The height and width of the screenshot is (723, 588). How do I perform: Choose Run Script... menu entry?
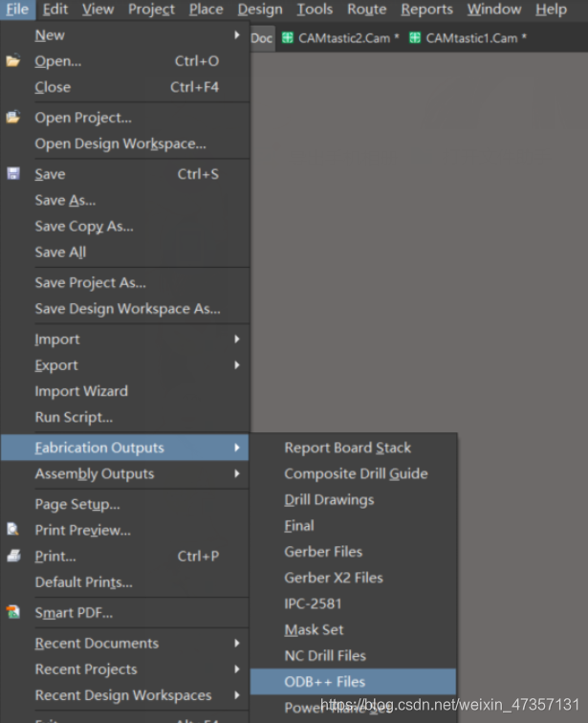tap(125, 417)
